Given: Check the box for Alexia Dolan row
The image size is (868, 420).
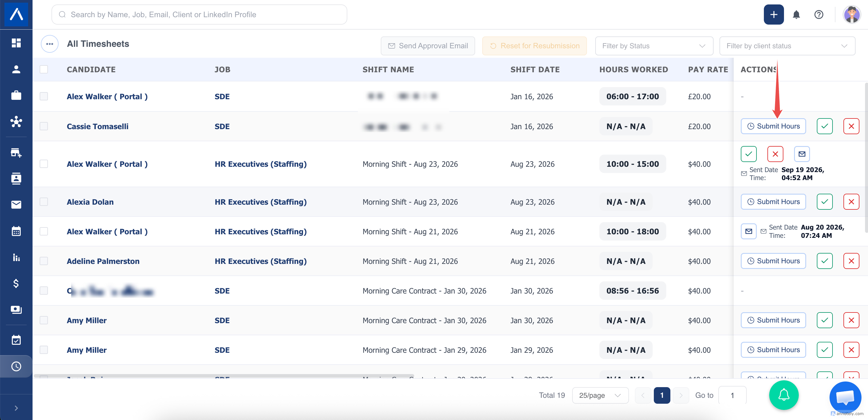Looking at the screenshot, I should point(44,202).
